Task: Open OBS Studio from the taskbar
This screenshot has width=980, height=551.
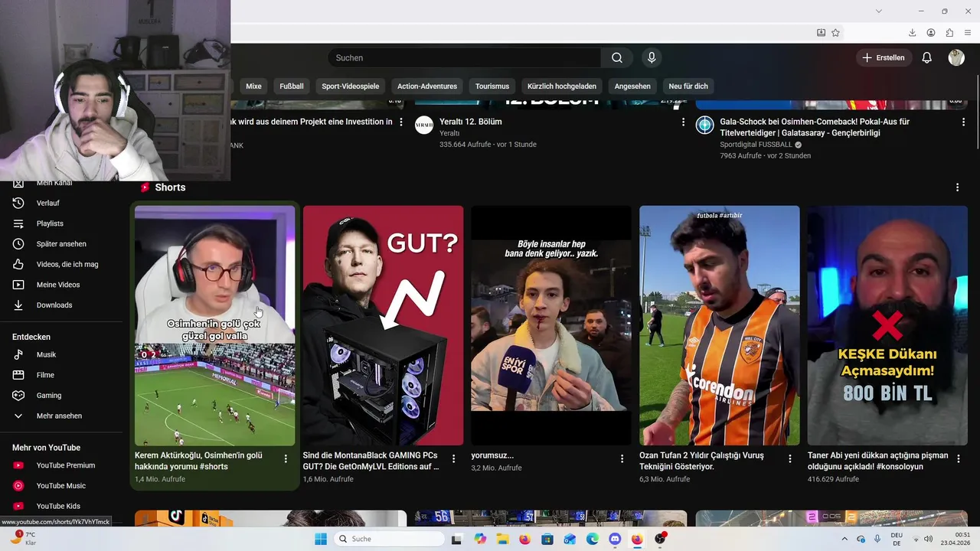Action: coord(660,539)
